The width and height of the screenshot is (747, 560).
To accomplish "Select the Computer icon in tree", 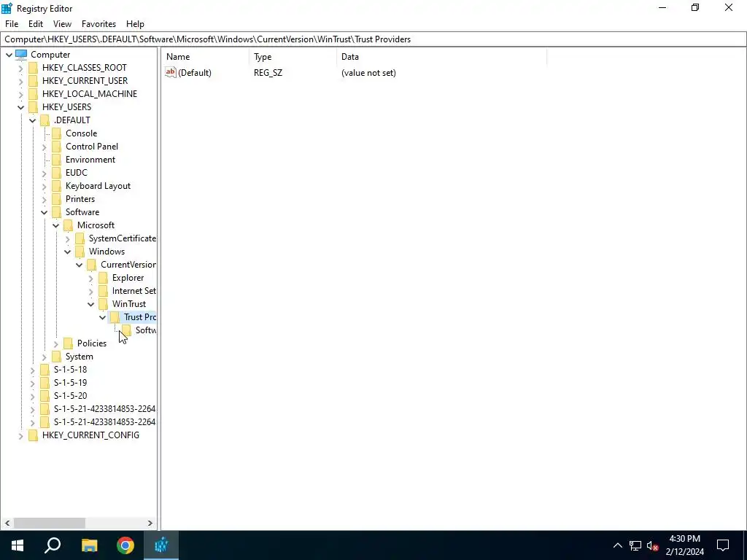I will pyautogui.click(x=21, y=54).
